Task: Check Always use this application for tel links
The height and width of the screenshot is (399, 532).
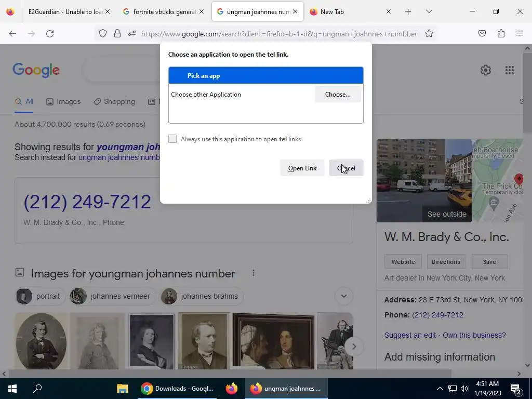Action: pos(172,139)
